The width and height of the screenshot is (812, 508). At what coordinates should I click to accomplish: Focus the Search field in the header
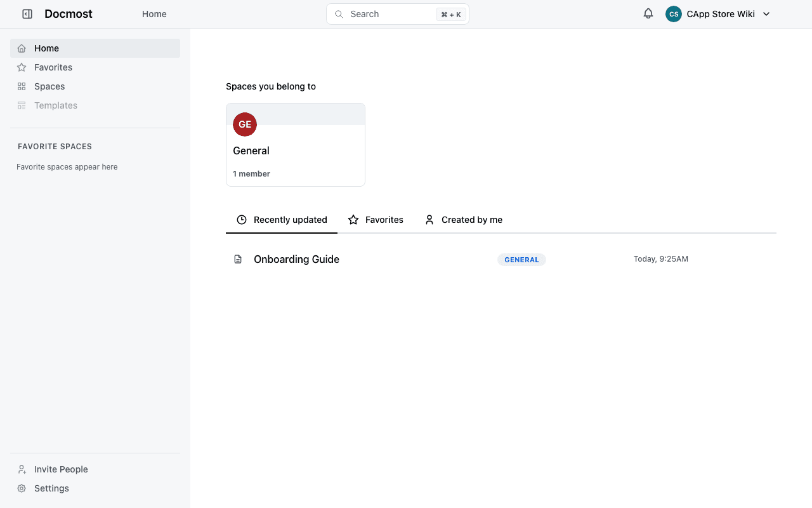tap(398, 14)
